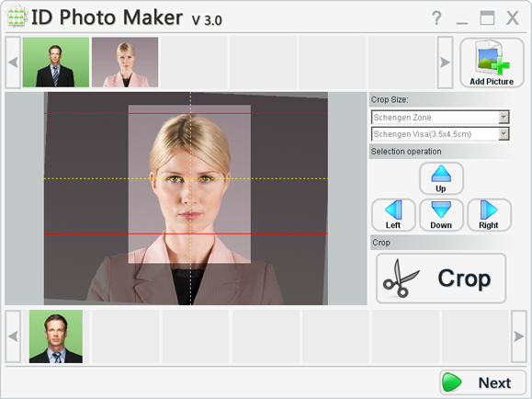The image size is (532, 399).
Task: Click the crop selection area on the woman's face
Action: point(189,184)
